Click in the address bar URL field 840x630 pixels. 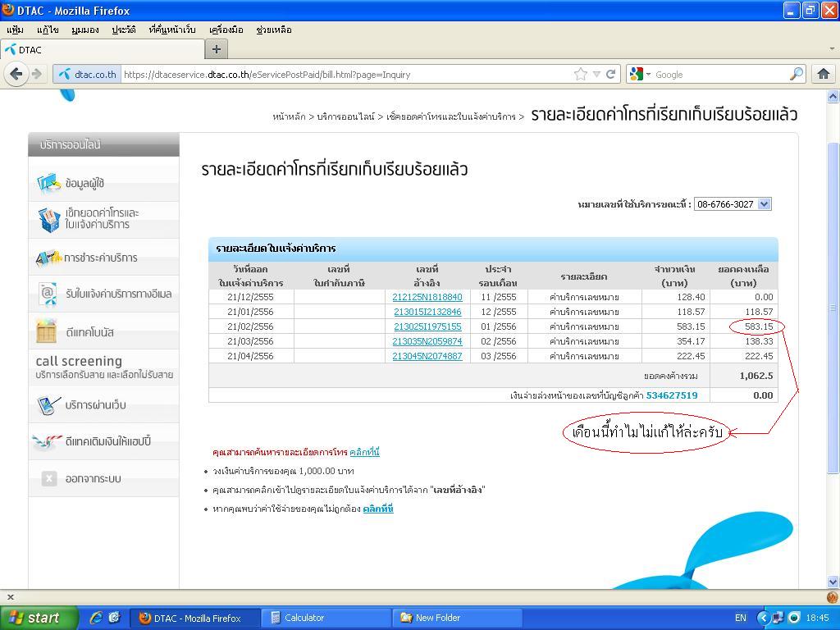pos(345,75)
